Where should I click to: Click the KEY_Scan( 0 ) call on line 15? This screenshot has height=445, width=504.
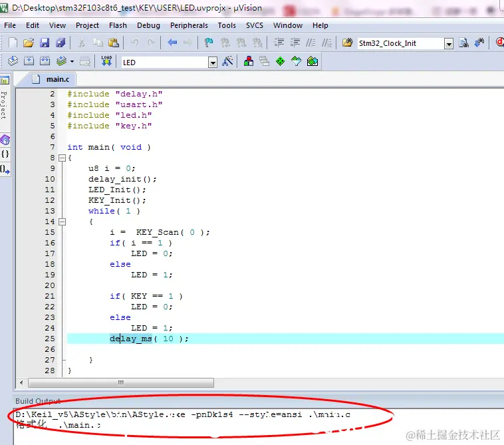[x=173, y=232]
